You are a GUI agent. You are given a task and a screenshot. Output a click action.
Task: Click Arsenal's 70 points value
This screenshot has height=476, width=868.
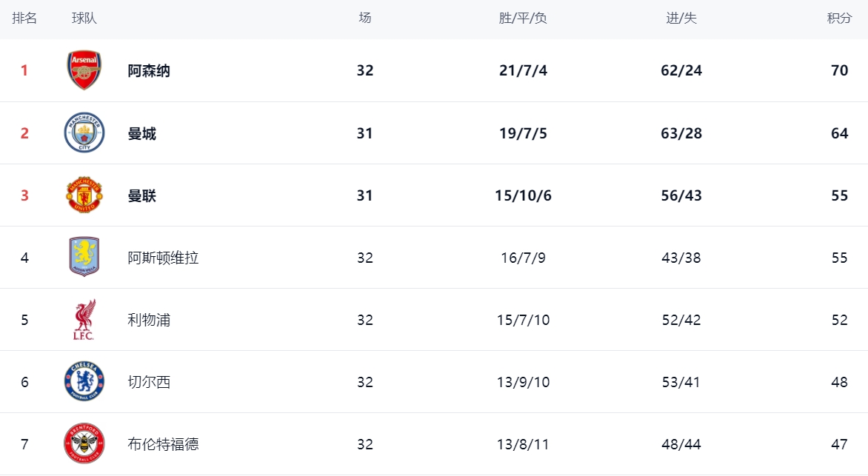839,71
